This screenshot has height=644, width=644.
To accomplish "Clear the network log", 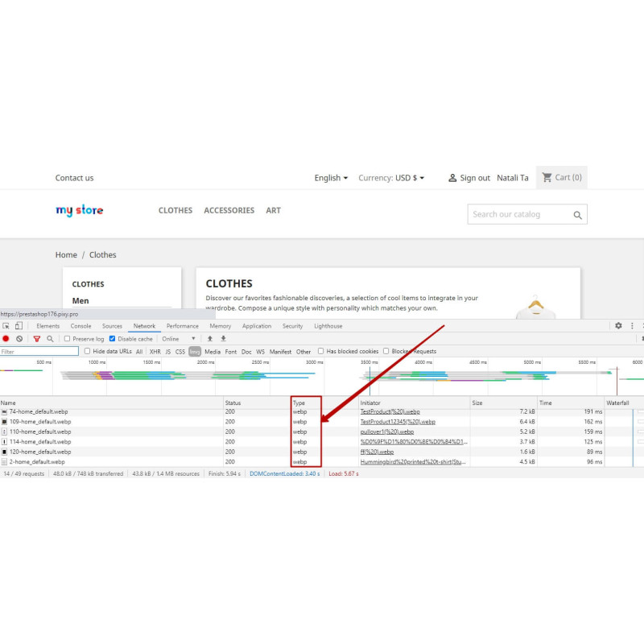I will 19,339.
